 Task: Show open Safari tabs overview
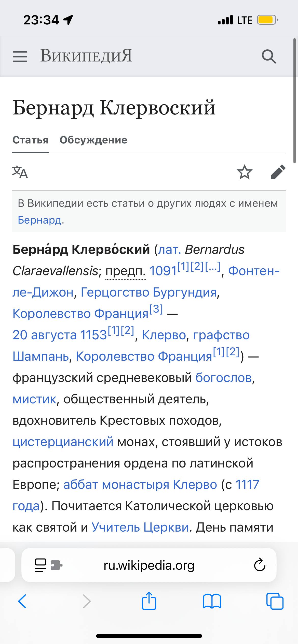coord(275,601)
